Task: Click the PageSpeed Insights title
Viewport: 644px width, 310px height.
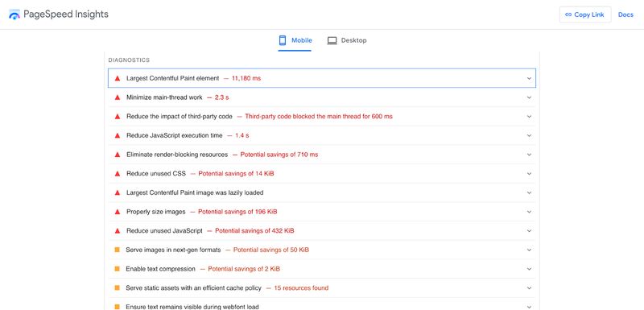Action: pos(66,14)
